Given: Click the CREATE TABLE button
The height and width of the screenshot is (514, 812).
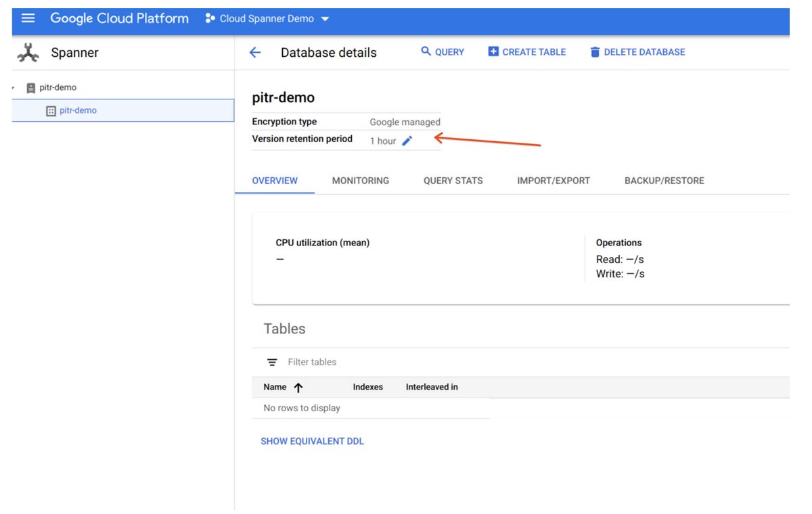Looking at the screenshot, I should coord(527,52).
